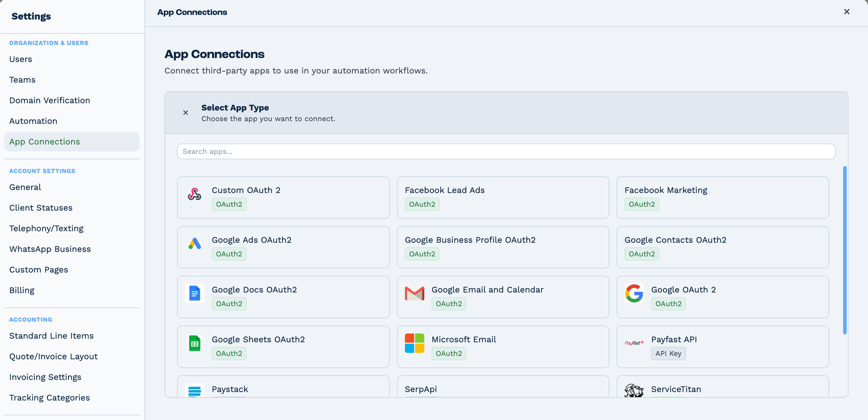
Task: Open Custom Pages
Action: coord(39,270)
